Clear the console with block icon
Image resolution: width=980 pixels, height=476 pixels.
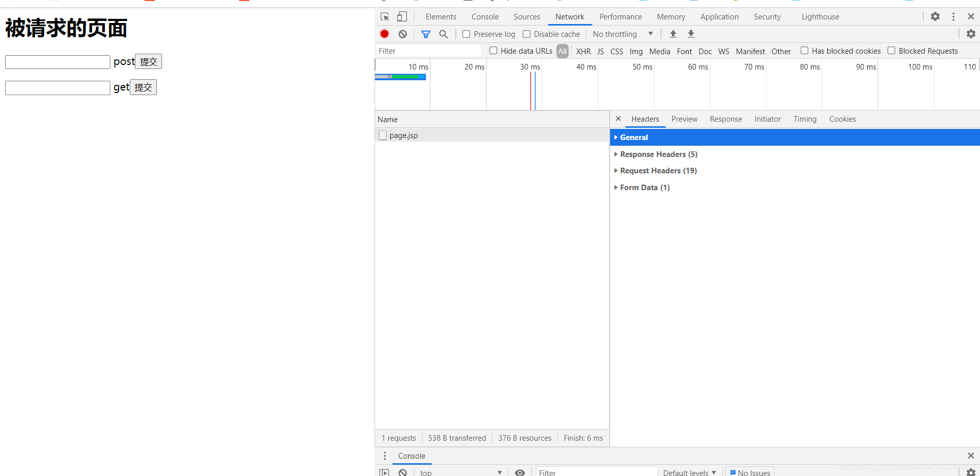[403, 472]
